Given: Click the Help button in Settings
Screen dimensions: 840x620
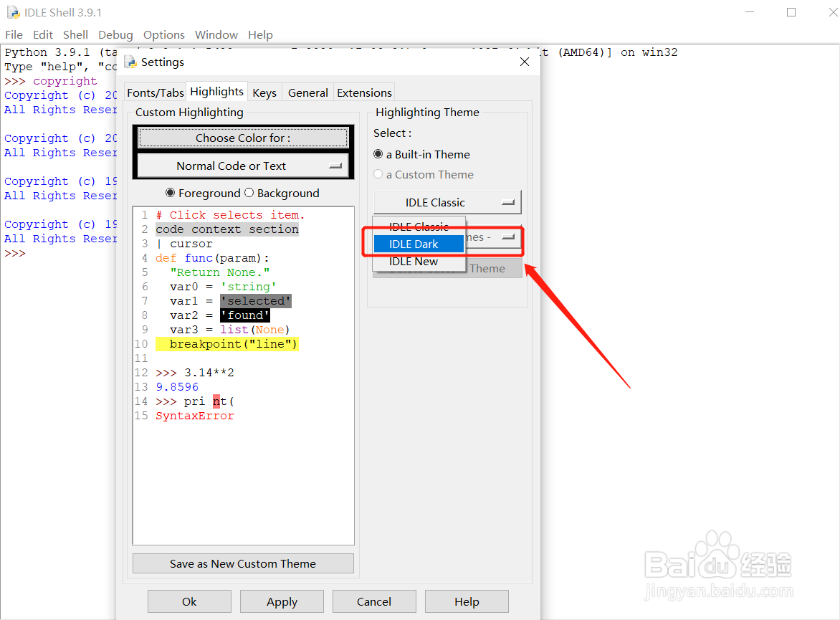Looking at the screenshot, I should click(x=467, y=601).
